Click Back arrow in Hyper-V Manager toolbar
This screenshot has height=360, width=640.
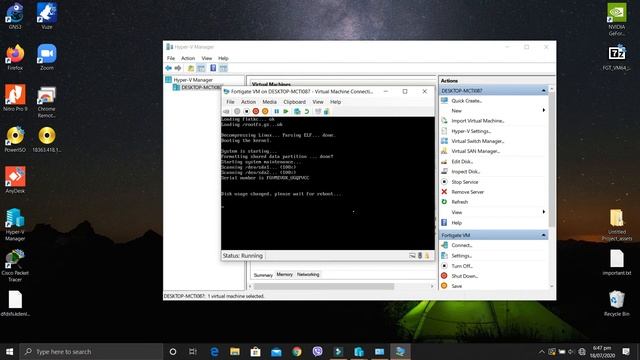click(169, 68)
